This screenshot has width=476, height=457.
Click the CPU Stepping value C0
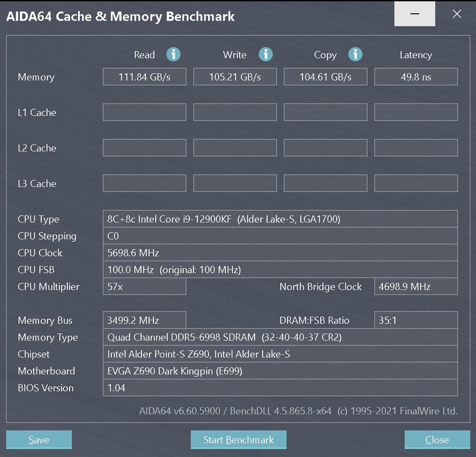click(x=280, y=236)
